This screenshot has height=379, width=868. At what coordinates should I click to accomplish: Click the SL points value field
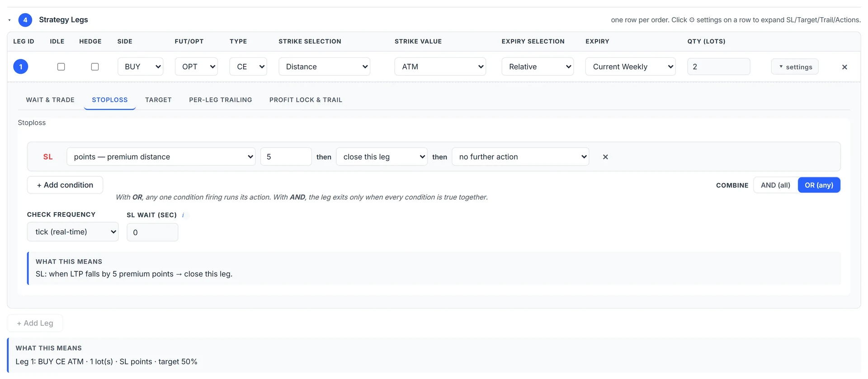pyautogui.click(x=286, y=156)
